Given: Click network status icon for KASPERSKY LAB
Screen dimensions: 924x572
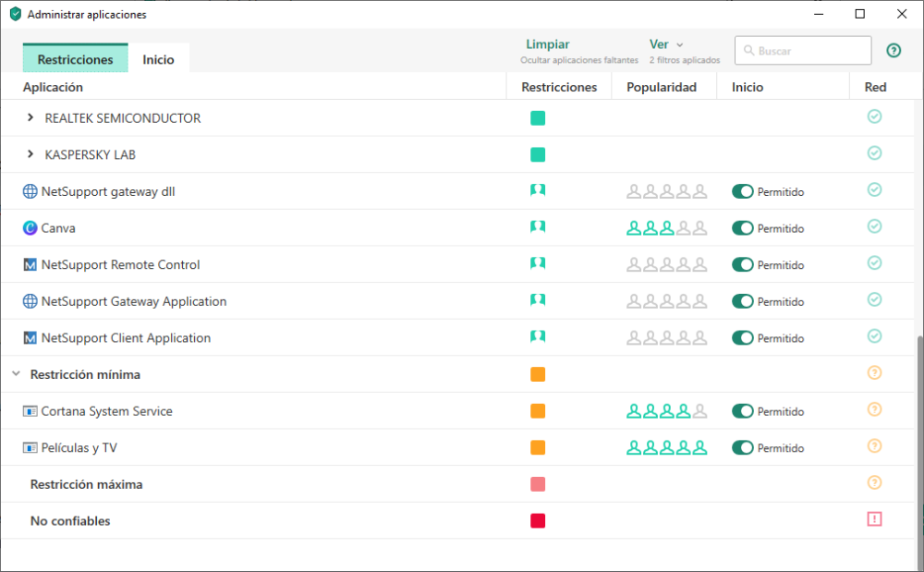Looking at the screenshot, I should pyautogui.click(x=874, y=153).
